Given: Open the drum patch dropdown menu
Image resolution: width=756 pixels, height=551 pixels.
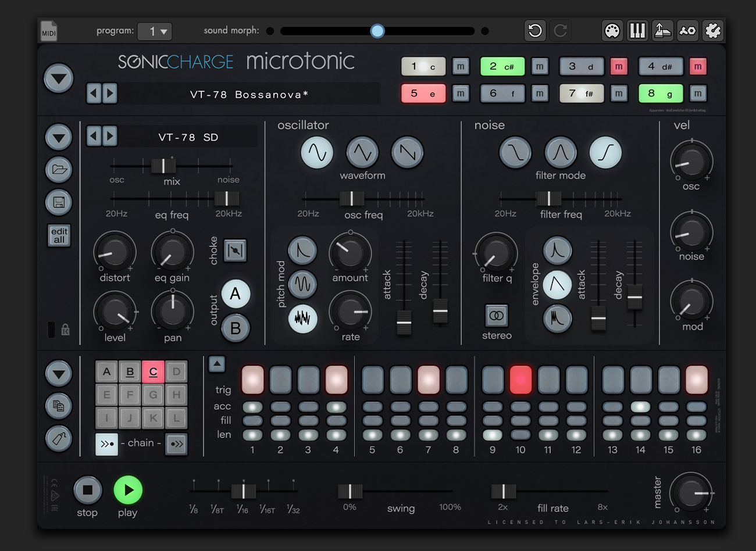Looking at the screenshot, I should (59, 138).
